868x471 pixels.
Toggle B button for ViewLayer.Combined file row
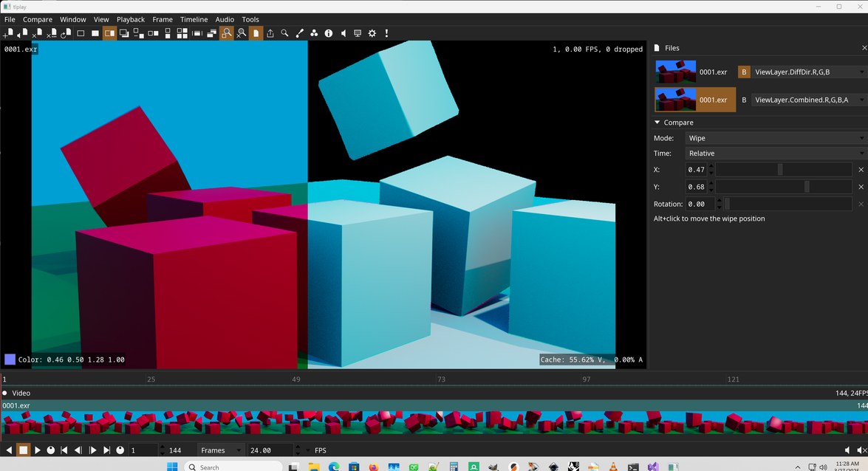click(744, 100)
